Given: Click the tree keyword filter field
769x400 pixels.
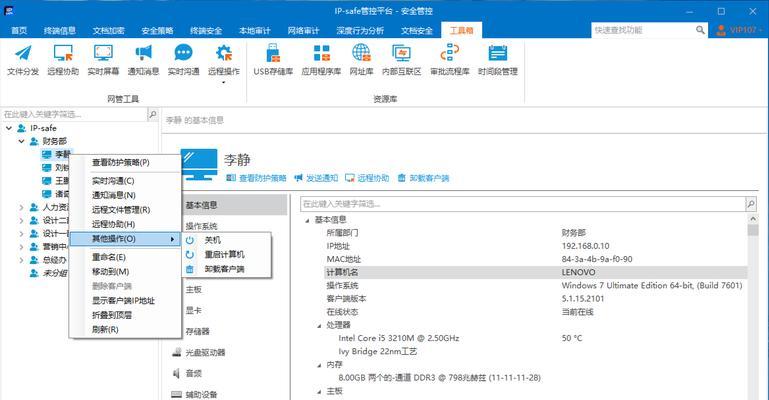Looking at the screenshot, I should pos(74,114).
